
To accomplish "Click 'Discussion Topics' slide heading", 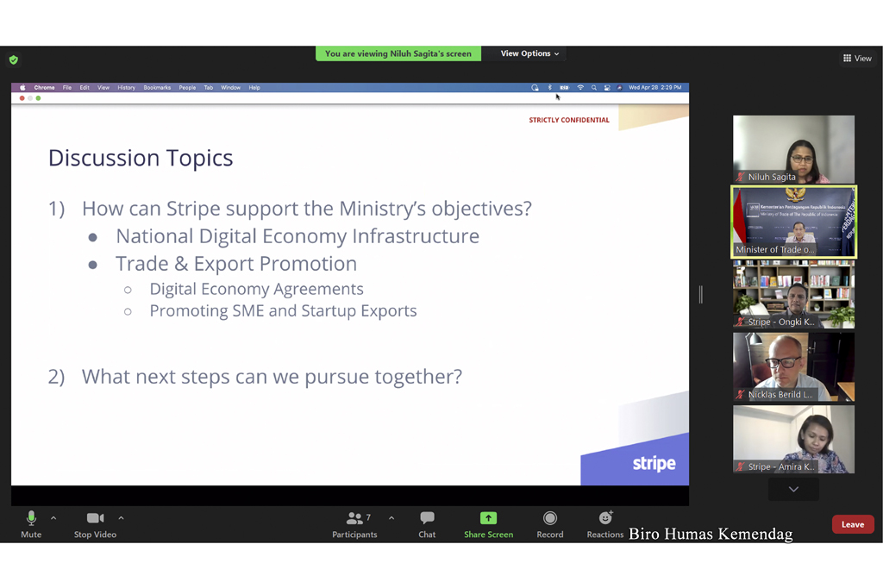I will (x=141, y=159).
